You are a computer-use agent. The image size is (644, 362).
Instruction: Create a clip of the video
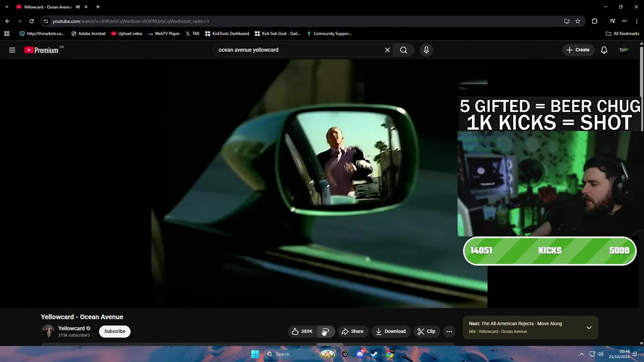coord(426,331)
